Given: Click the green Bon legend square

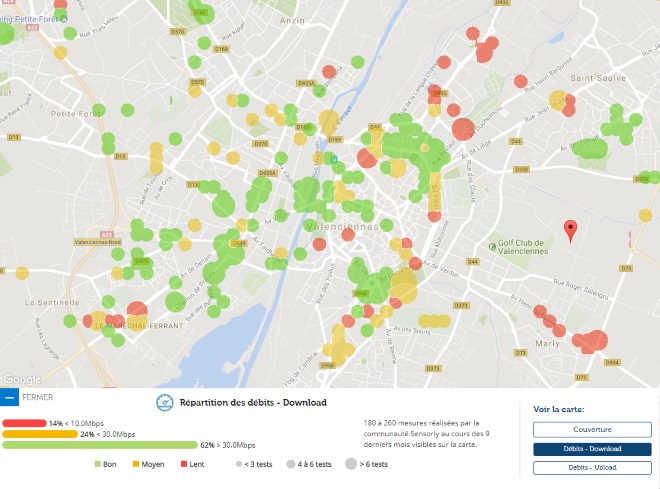Looking at the screenshot, I should pyautogui.click(x=98, y=464).
